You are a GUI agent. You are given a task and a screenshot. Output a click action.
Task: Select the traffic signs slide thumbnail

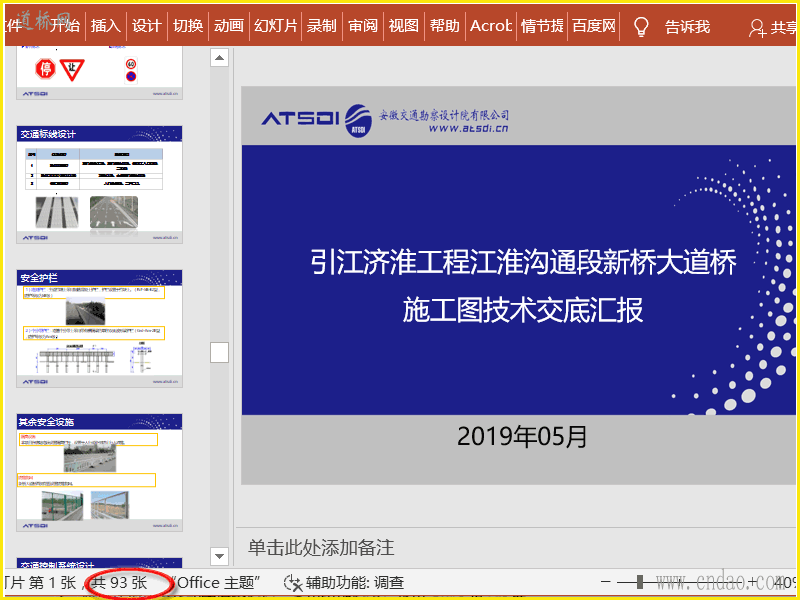click(99, 72)
